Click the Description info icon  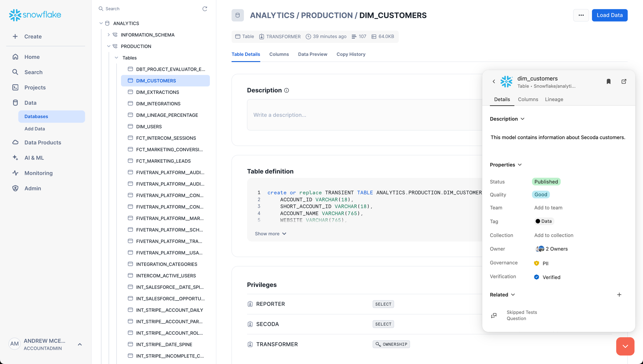click(286, 90)
